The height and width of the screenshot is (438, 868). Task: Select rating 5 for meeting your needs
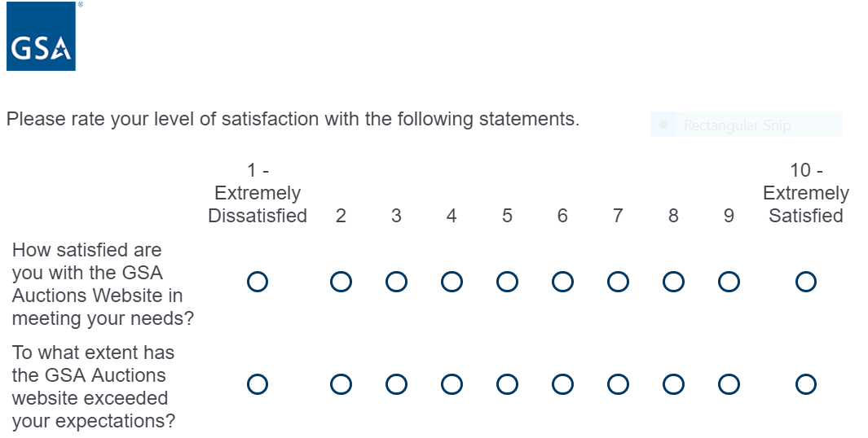[x=507, y=282]
